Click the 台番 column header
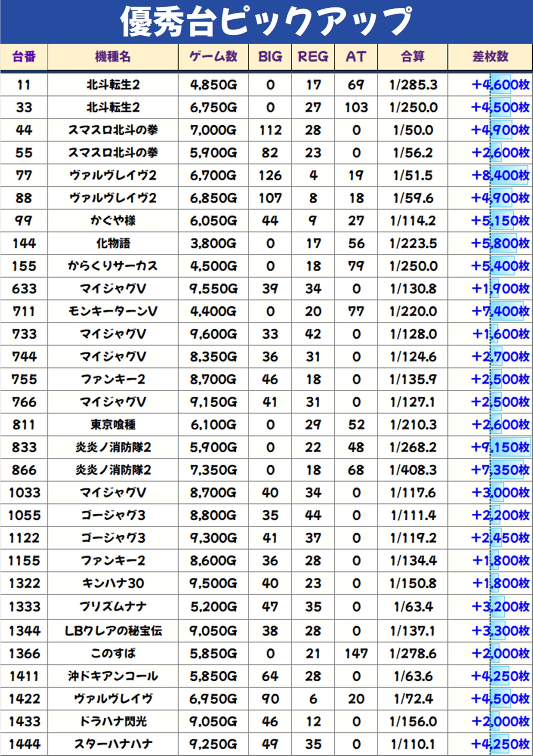533x756 pixels. 24,57
